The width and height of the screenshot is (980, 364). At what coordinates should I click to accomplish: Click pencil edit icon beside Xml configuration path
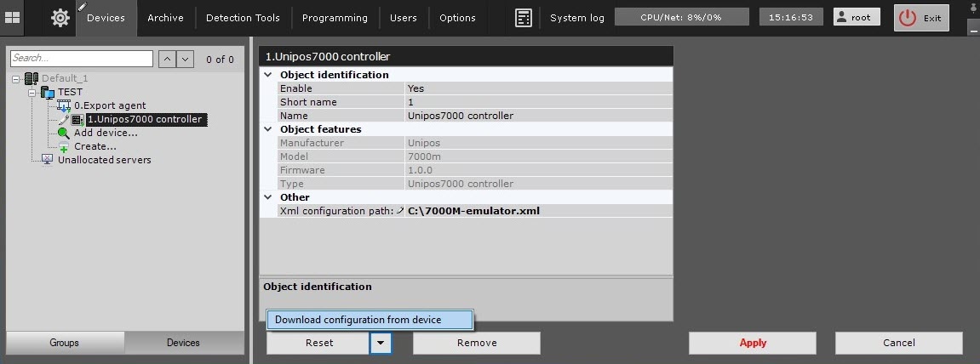coord(400,211)
